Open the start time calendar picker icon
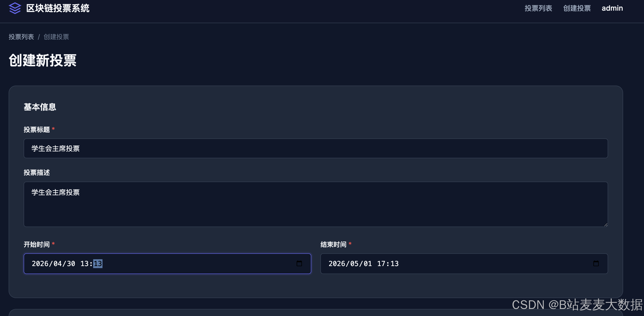This screenshot has height=316, width=644. pos(299,264)
